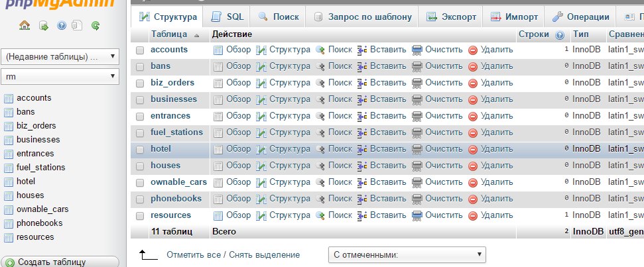Click browse icon in resources row
This screenshot has height=267, width=644.
click(x=218, y=215)
